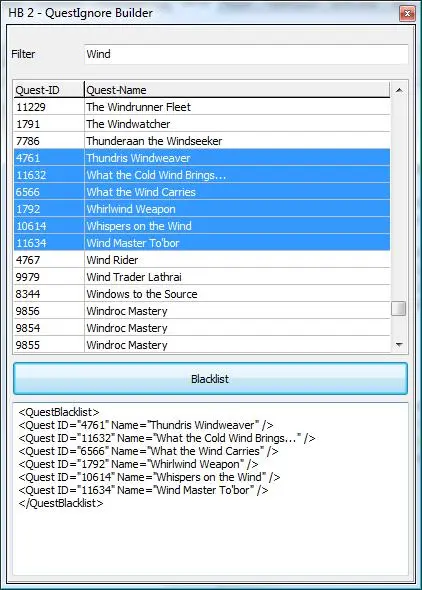The image size is (422, 590).
Task: Select the What the Cold Wind Brings row
Action: [x=202, y=175]
